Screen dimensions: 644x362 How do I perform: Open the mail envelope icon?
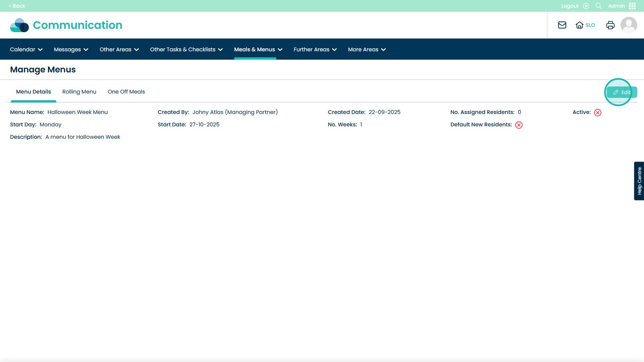click(562, 25)
